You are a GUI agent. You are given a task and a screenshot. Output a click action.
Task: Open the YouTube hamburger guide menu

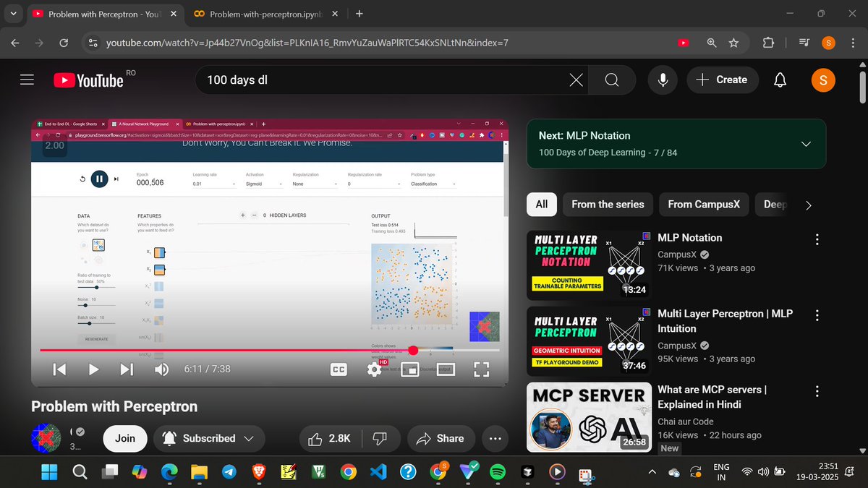tap(27, 80)
